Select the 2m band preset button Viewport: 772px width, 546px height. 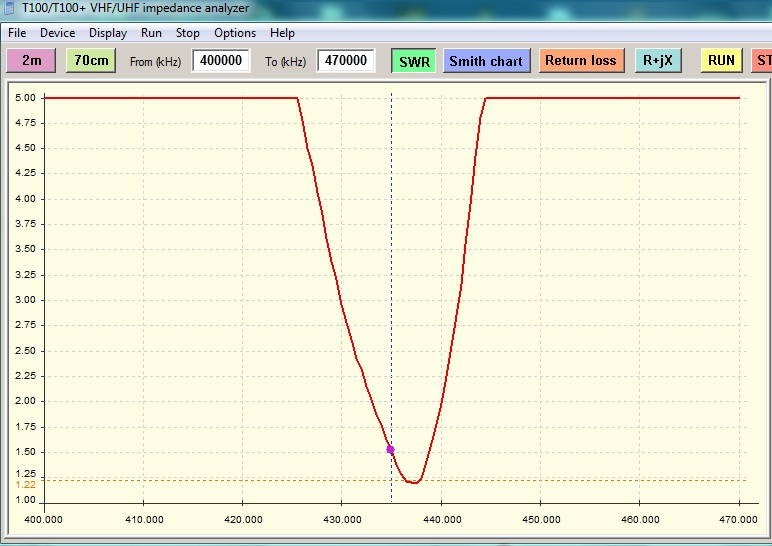click(32, 61)
